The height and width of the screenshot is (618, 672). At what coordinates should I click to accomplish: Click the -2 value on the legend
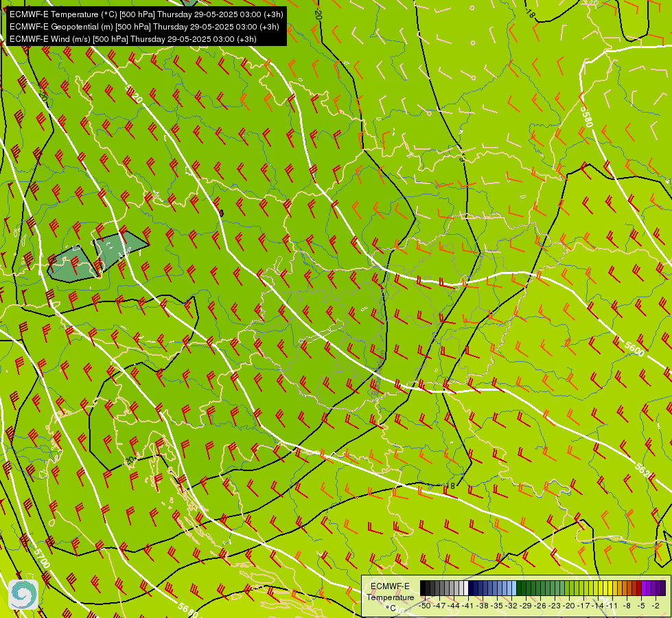coord(656,606)
